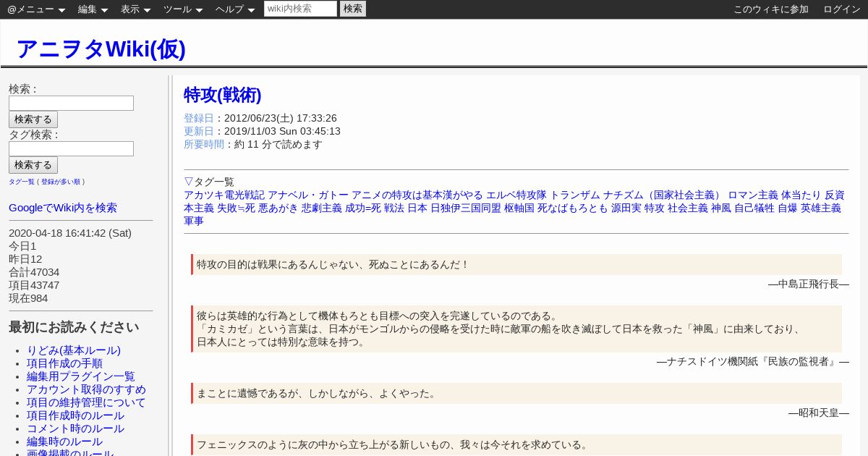868x456 pixels.
Task: Select the 登録日 label text
Action: pos(199,118)
